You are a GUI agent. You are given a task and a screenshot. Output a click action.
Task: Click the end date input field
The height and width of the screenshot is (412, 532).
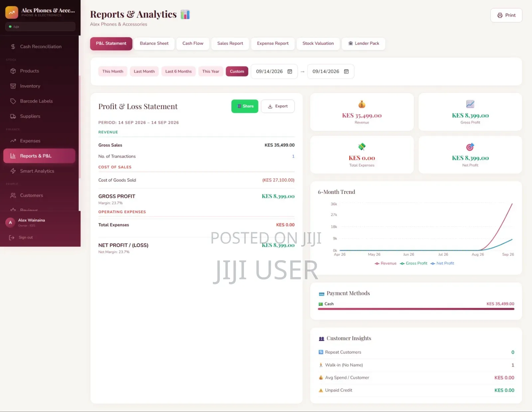[x=331, y=71]
